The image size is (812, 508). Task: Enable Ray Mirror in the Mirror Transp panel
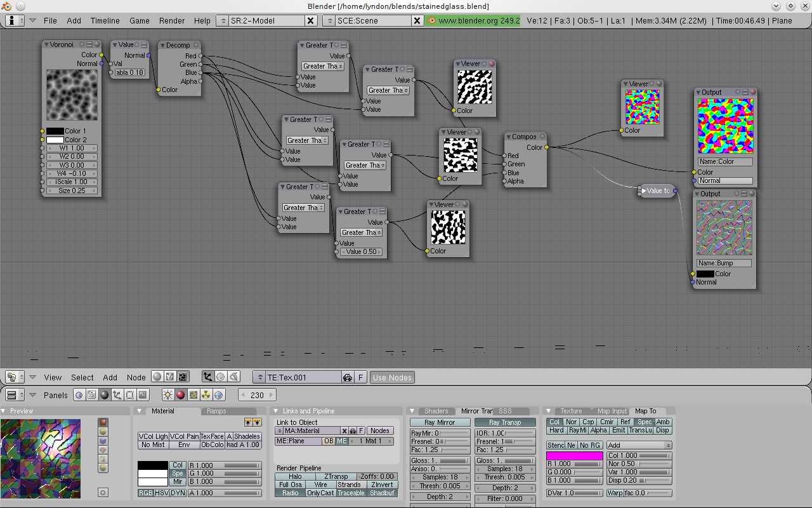(440, 422)
